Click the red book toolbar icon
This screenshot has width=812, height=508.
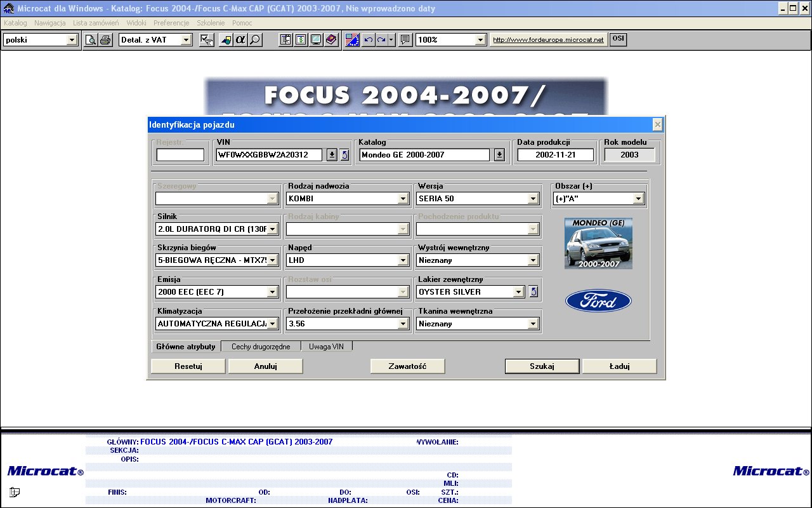click(331, 40)
